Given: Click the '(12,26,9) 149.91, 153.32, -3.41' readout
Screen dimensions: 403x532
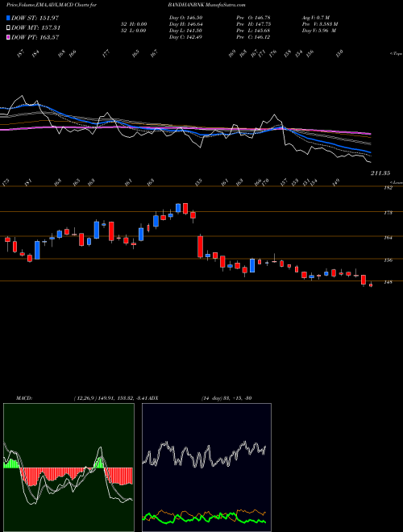Looking at the screenshot, I should click(110, 398).
